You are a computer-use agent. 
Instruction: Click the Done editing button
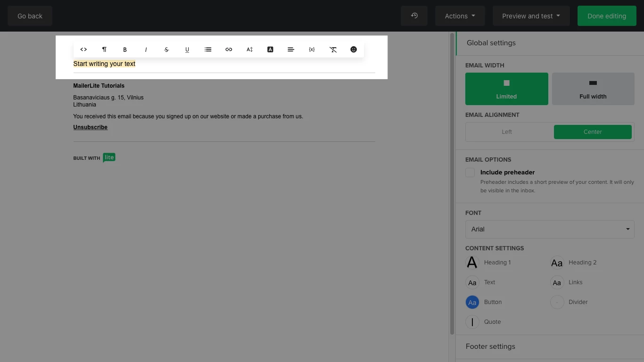(x=606, y=16)
